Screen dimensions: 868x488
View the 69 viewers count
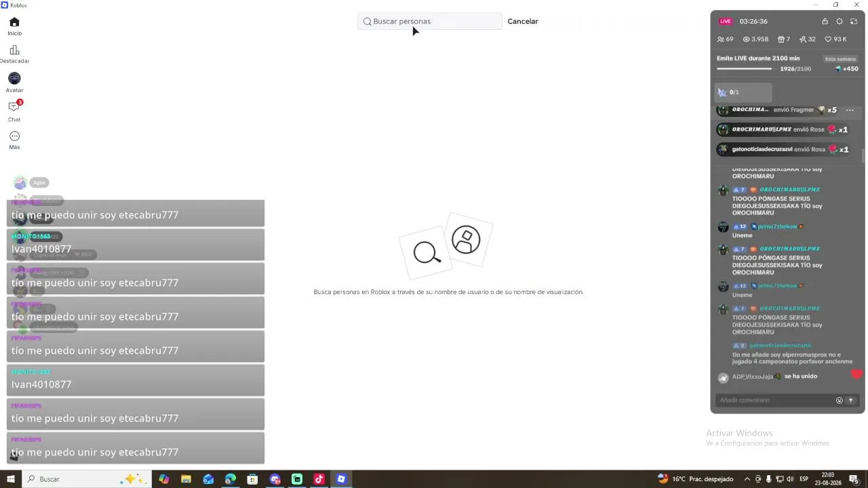(x=725, y=39)
